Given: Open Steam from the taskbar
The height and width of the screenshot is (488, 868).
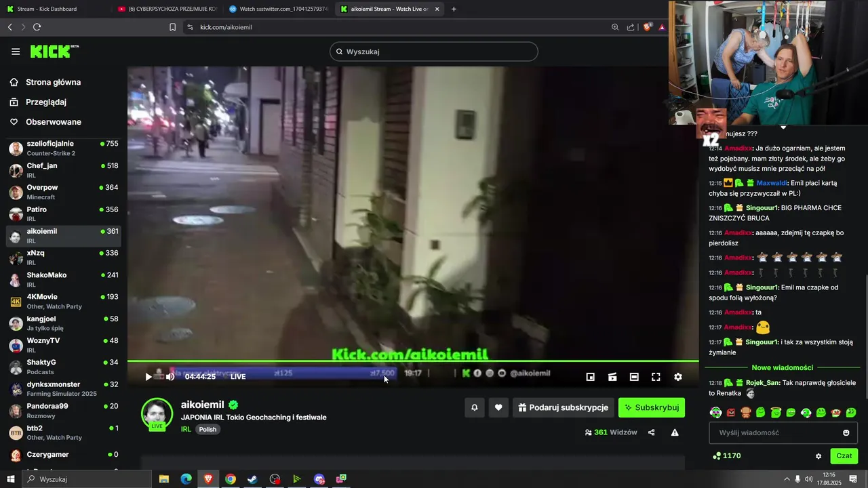Looking at the screenshot, I should coord(252,479).
